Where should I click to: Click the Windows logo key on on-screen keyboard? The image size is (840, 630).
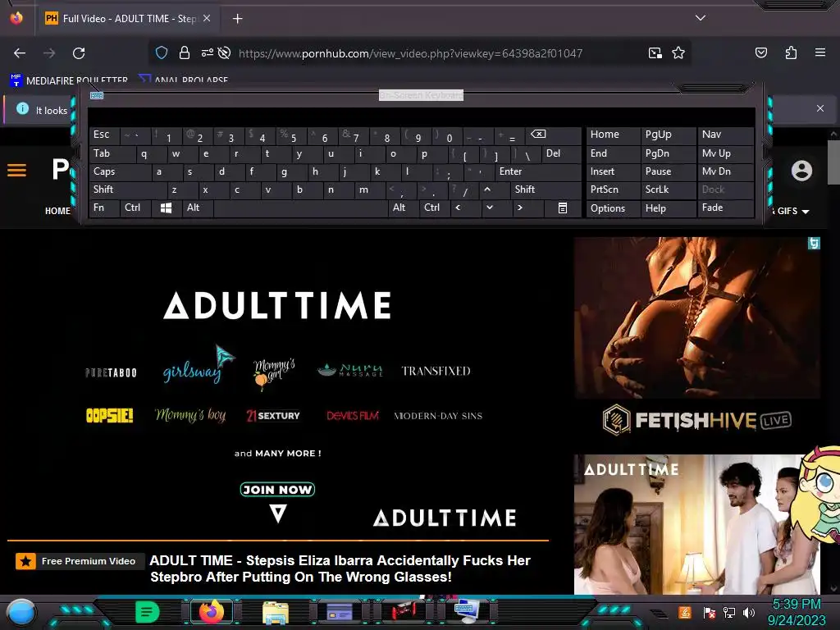[166, 208]
